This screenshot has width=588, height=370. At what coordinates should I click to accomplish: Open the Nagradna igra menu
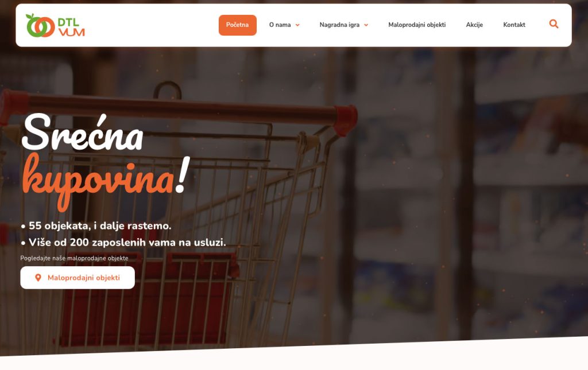point(339,25)
